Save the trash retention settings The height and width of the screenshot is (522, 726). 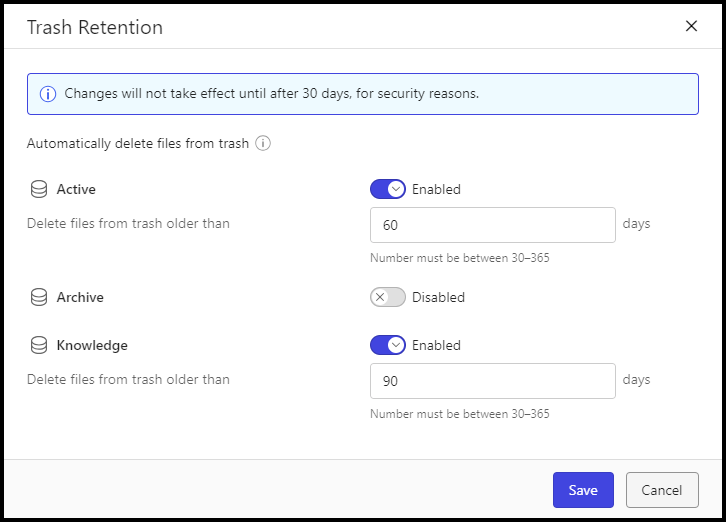tap(583, 490)
